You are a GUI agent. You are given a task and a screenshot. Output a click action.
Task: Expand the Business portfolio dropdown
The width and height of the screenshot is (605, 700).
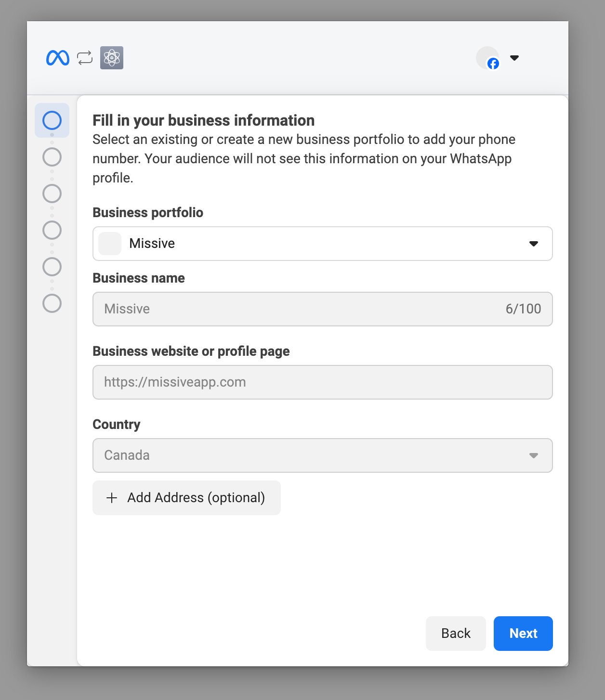click(534, 244)
